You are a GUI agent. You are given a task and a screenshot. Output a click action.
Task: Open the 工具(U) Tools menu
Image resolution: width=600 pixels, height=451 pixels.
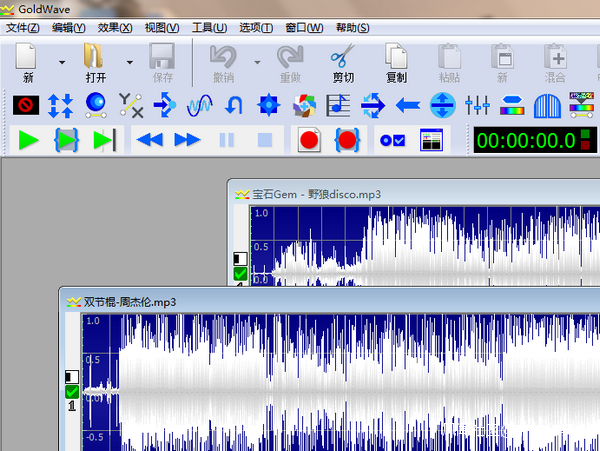pyautogui.click(x=209, y=27)
